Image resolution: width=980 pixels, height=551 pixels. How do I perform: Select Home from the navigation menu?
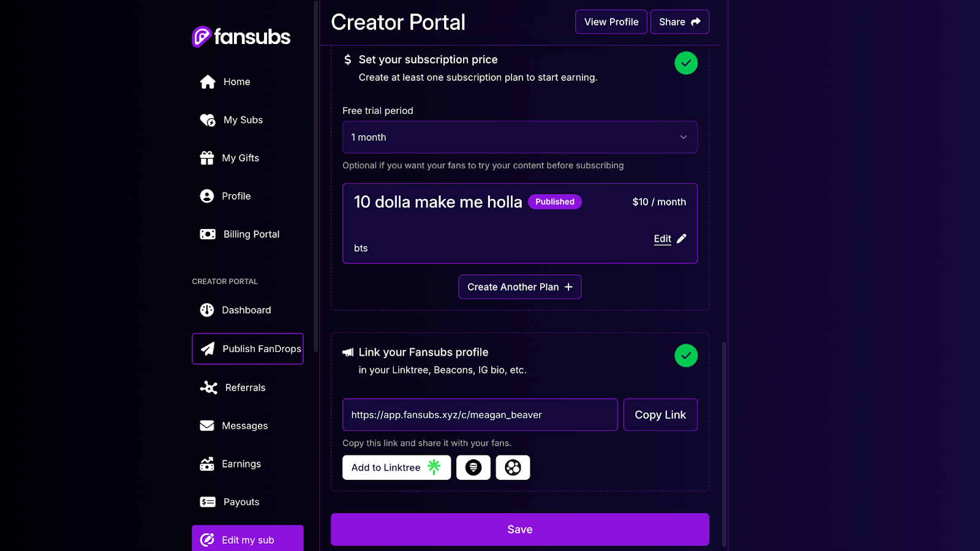coord(236,81)
